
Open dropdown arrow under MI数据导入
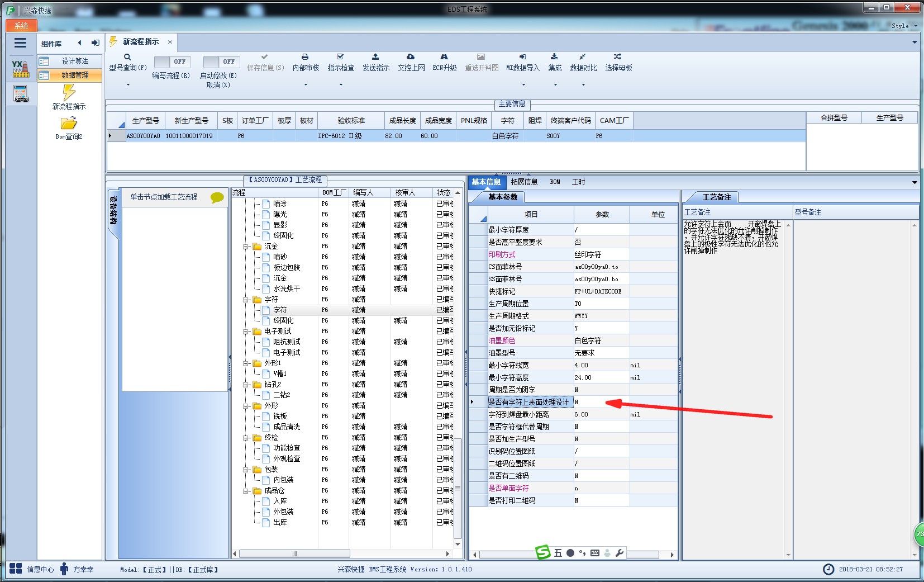tap(523, 85)
